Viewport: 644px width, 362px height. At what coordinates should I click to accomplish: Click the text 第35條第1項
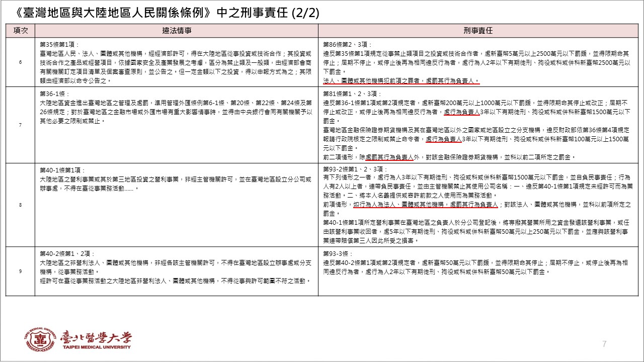pyautogui.click(x=60, y=45)
